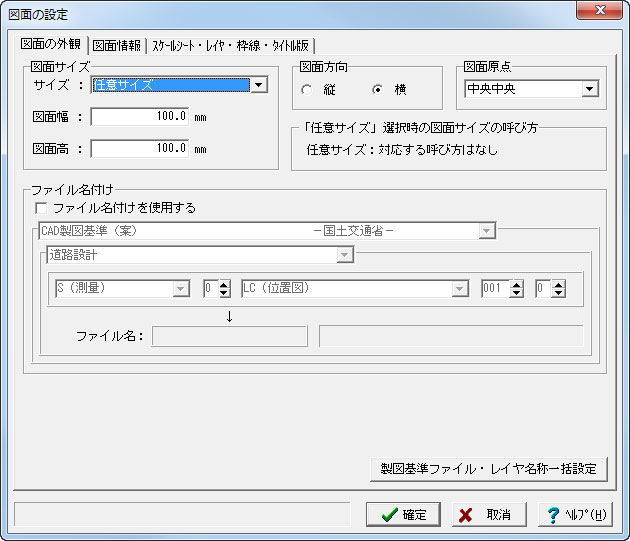Open the 道路設計 dropdown
This screenshot has width=630, height=541.
coord(200,255)
